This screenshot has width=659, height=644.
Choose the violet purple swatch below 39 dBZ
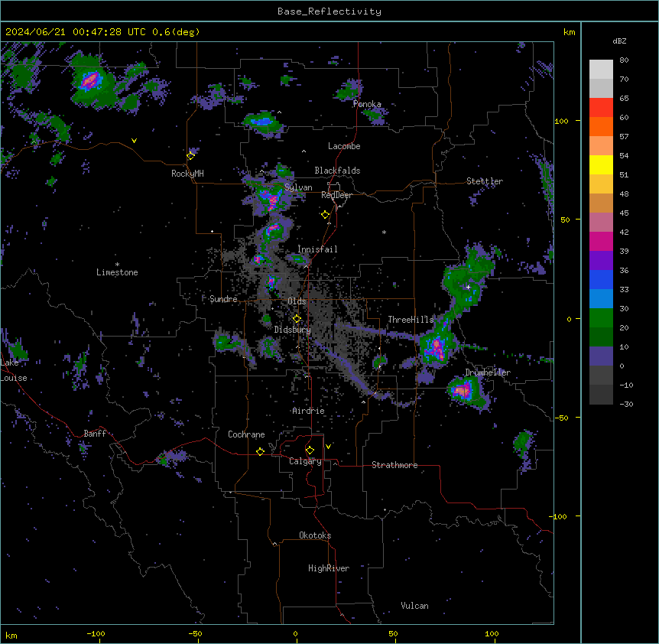[x=601, y=261]
